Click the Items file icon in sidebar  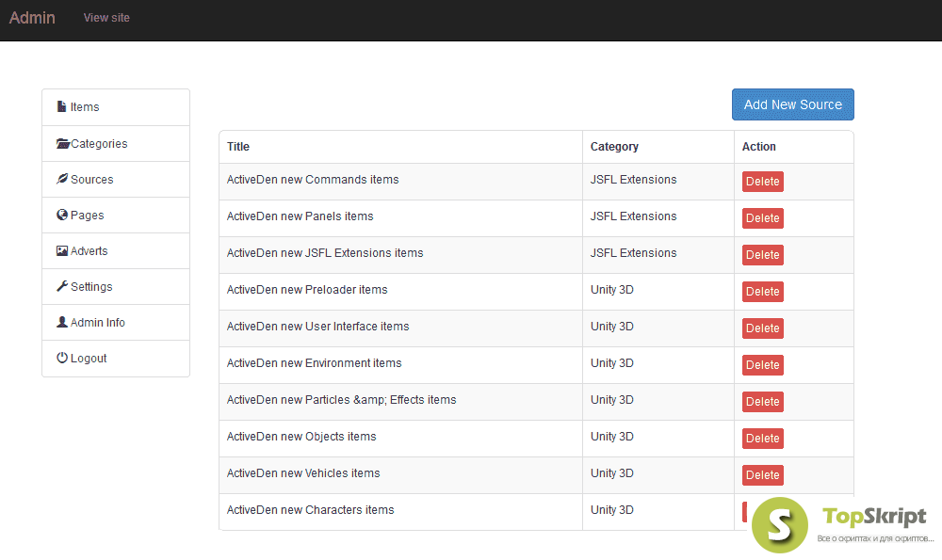pos(61,107)
